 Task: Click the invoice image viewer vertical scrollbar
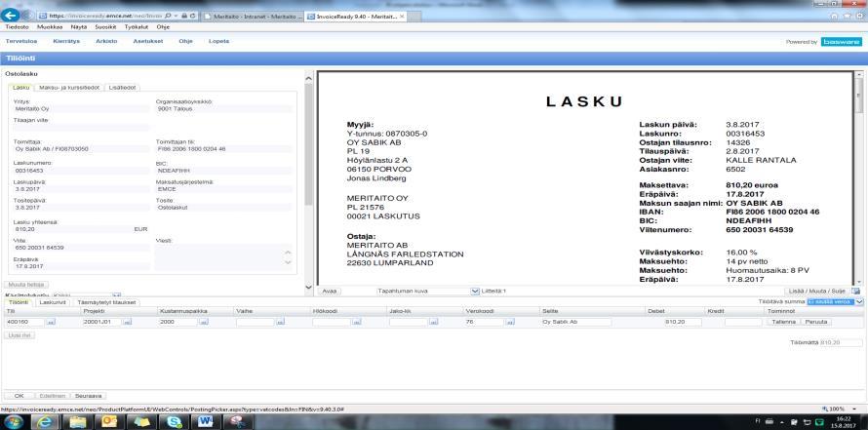858,177
